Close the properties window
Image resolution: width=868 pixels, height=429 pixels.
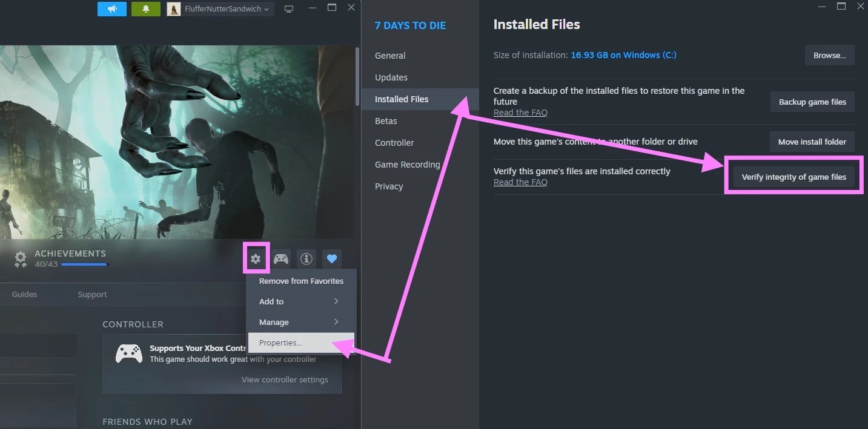pyautogui.click(x=861, y=6)
